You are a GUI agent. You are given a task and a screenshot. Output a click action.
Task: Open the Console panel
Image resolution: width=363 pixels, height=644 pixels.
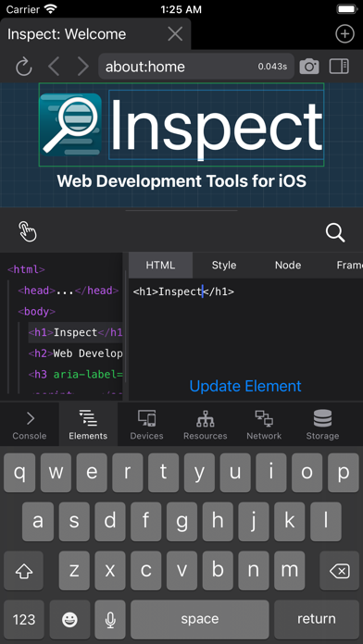click(30, 425)
